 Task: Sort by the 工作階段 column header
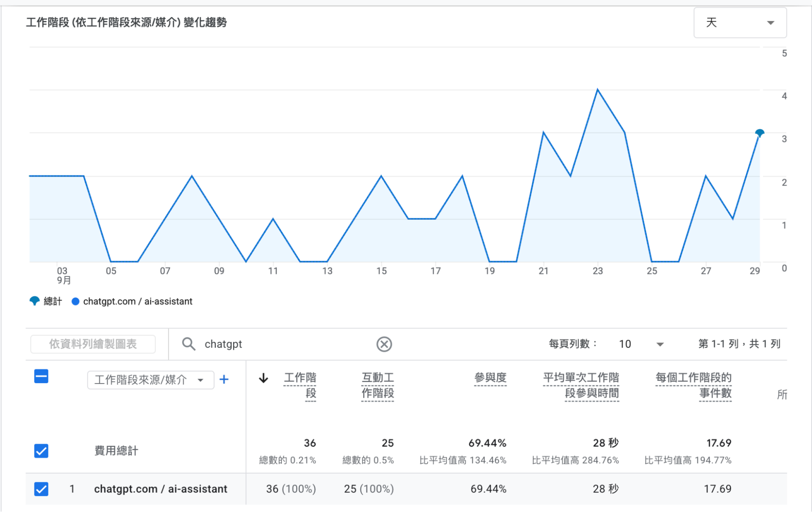(300, 386)
